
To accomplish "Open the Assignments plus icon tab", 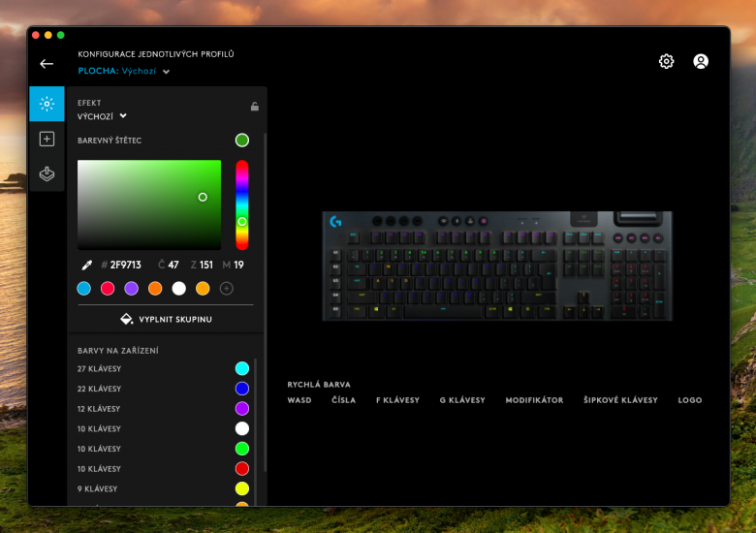I will pyautogui.click(x=47, y=139).
